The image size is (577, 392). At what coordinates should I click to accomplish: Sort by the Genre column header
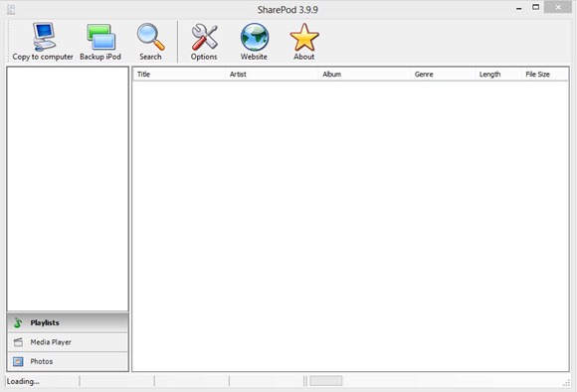point(443,74)
